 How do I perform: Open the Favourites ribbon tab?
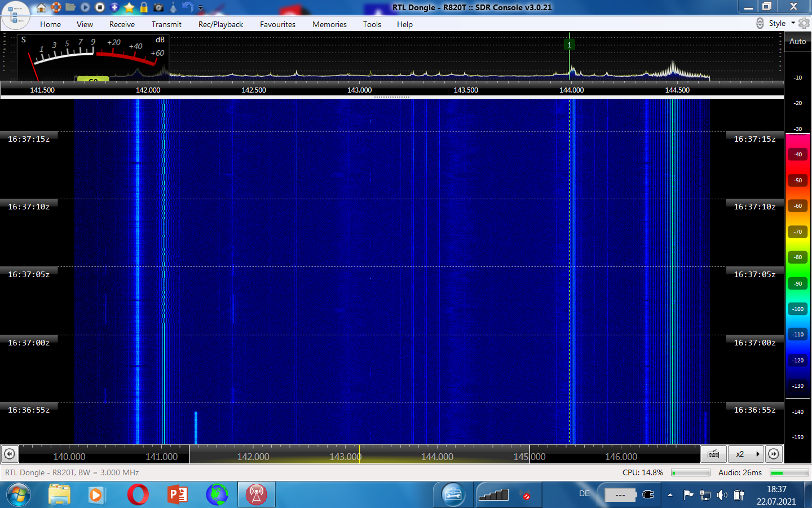point(277,24)
